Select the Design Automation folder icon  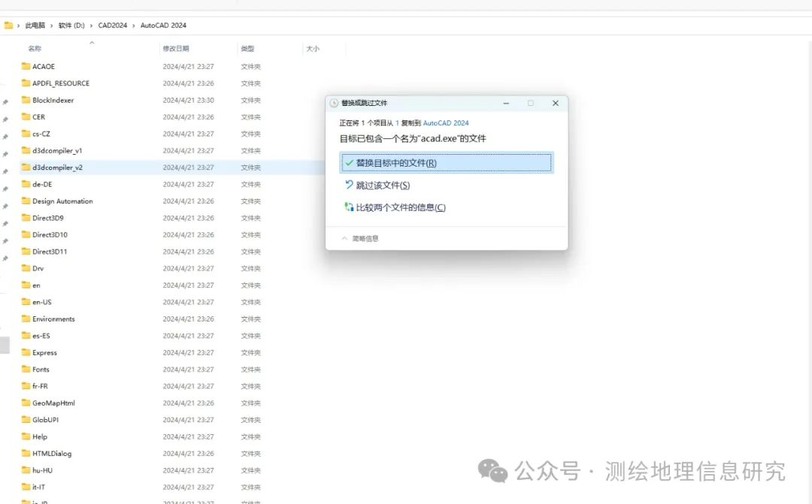pos(26,201)
